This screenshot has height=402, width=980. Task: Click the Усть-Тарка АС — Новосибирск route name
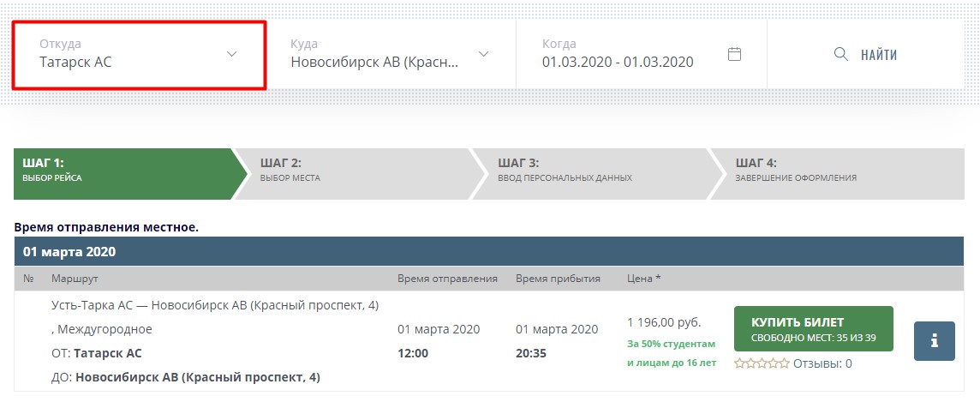point(215,305)
